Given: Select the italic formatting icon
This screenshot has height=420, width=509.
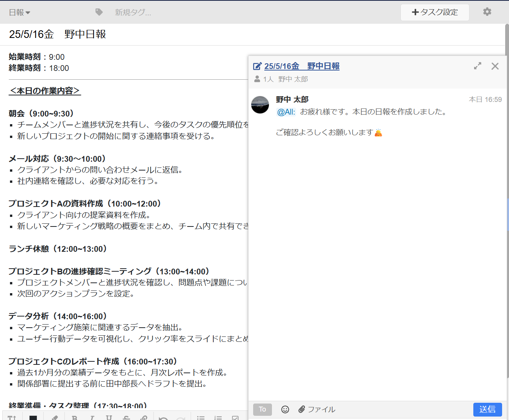Looking at the screenshot, I should [92, 418].
